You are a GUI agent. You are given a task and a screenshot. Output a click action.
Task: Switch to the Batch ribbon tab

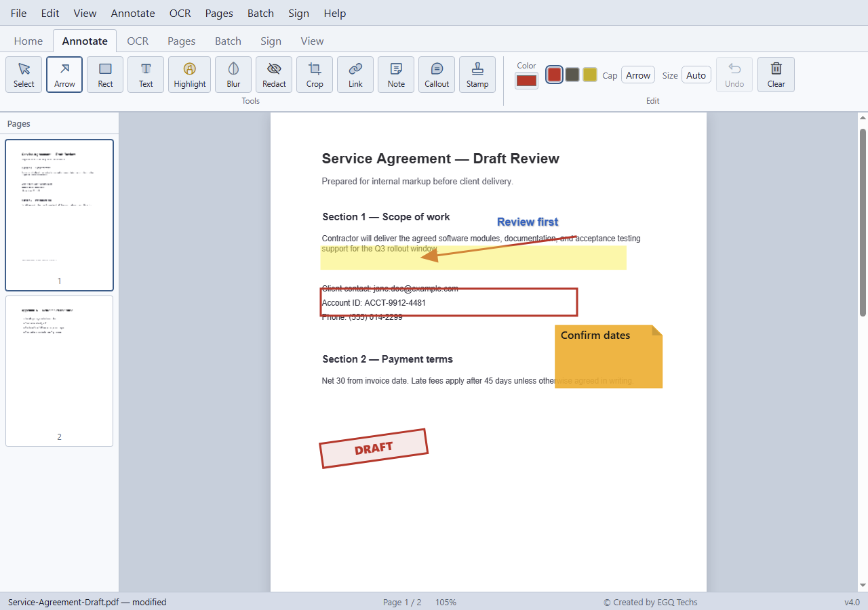click(x=229, y=41)
